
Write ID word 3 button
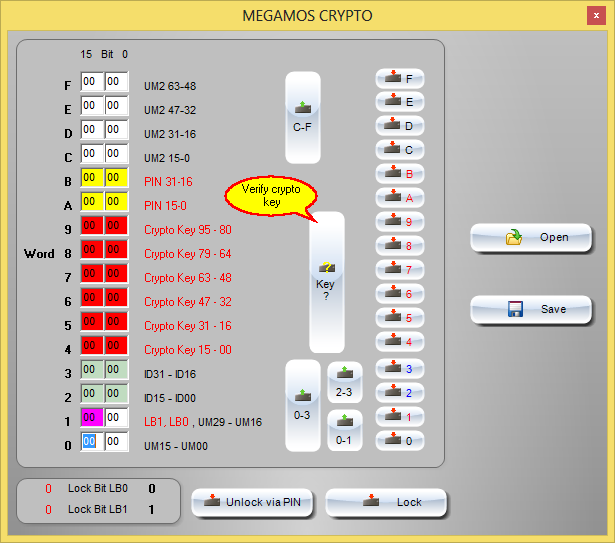(x=400, y=368)
